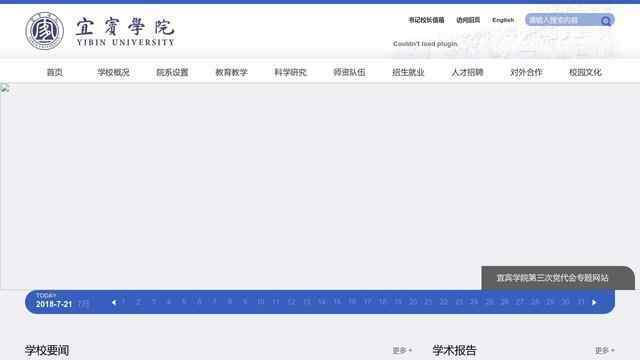Image resolution: width=640 pixels, height=360 pixels.
Task: Open the 人才招聘 menu
Action: (x=467, y=72)
